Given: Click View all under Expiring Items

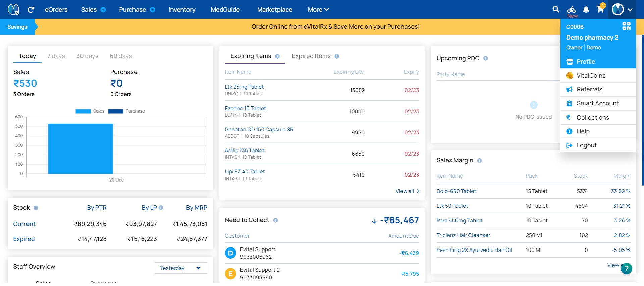Looking at the screenshot, I should point(407,191).
